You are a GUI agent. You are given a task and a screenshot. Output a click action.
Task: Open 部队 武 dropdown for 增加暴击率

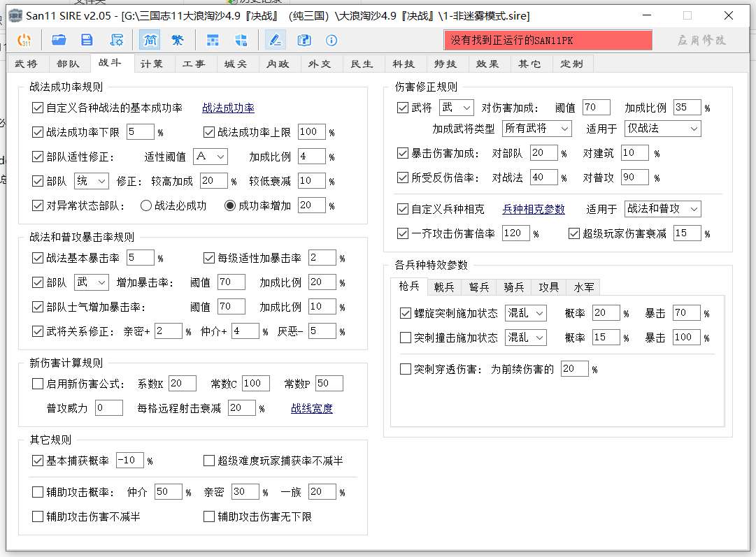tap(91, 282)
